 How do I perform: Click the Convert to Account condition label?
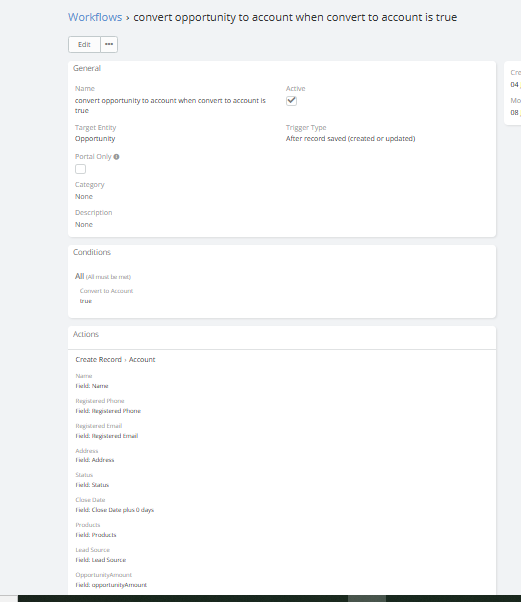click(106, 291)
